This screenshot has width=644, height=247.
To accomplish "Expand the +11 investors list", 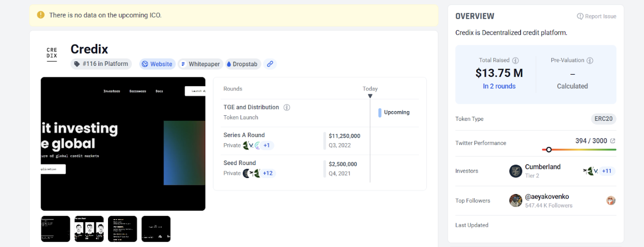I will tap(607, 171).
